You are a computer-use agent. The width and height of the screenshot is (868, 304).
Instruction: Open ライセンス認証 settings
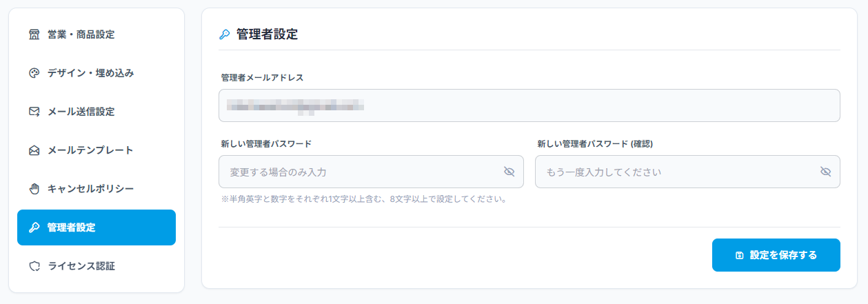(x=97, y=266)
